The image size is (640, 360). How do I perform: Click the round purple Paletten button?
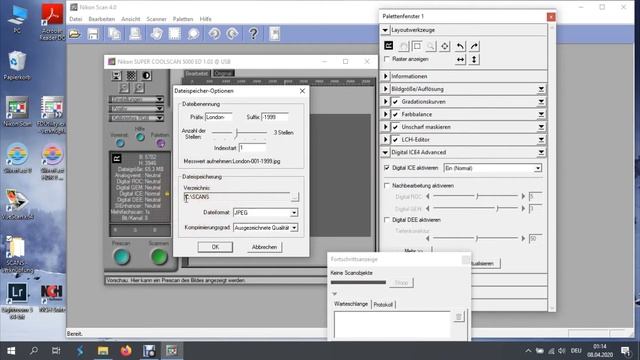pos(160,143)
